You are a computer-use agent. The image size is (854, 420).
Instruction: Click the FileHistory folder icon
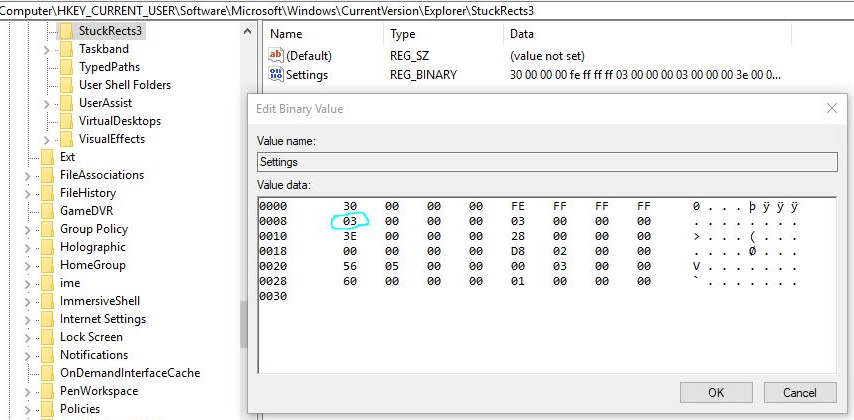coord(48,193)
